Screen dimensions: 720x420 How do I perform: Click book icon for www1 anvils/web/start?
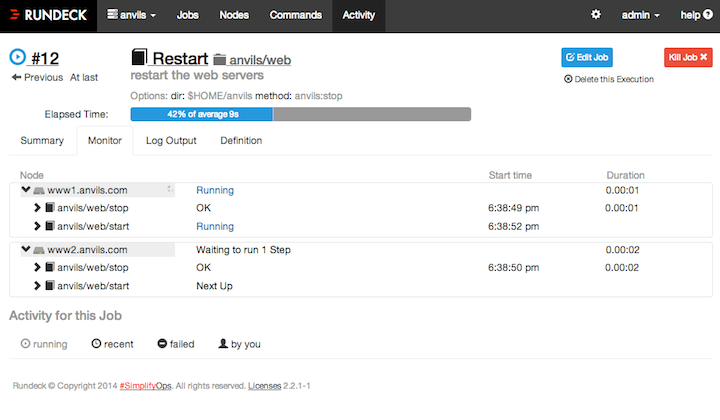tap(50, 226)
